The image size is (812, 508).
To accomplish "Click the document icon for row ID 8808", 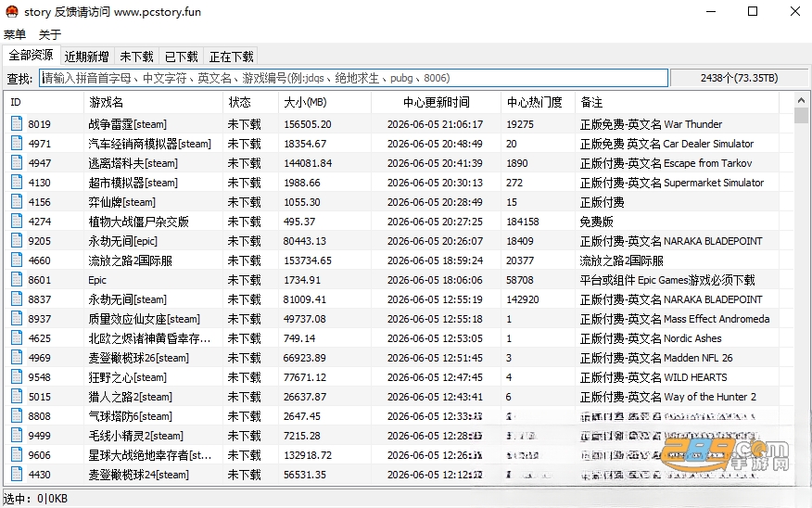I will [x=17, y=416].
